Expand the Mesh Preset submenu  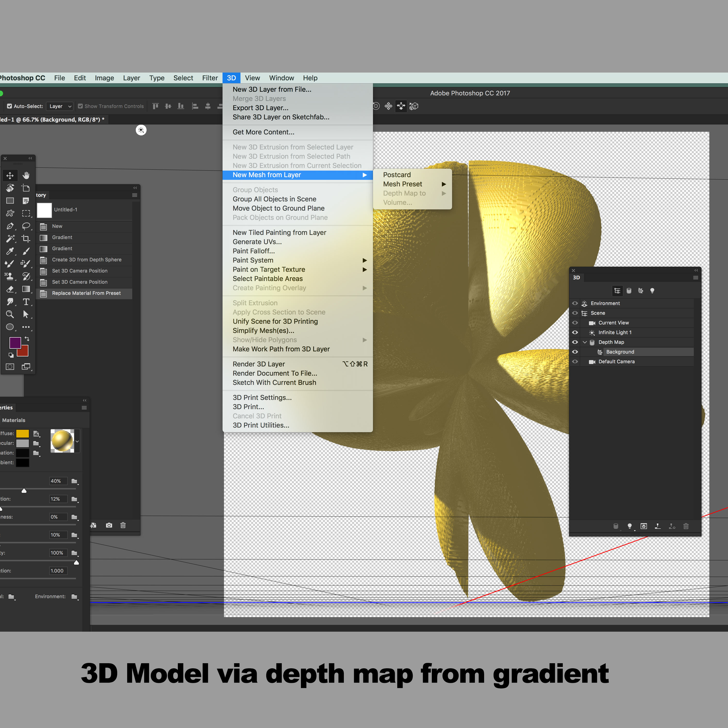point(413,184)
